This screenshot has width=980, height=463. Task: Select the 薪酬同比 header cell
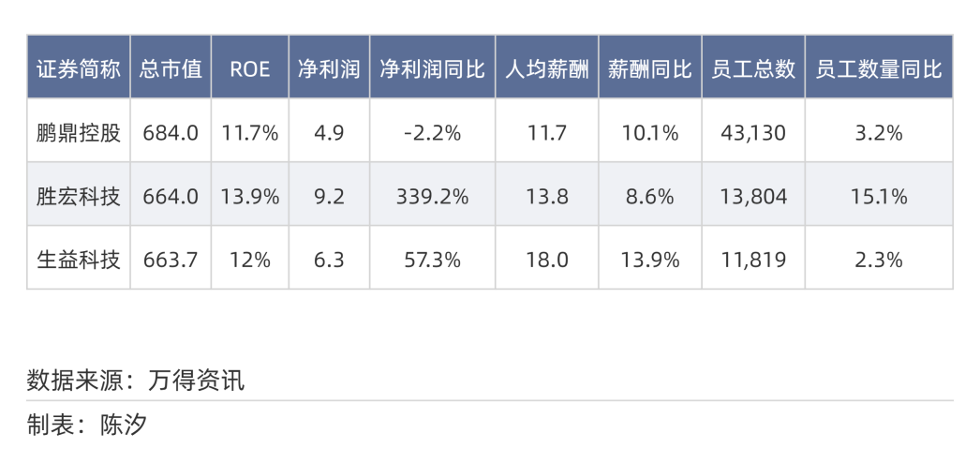pos(649,68)
